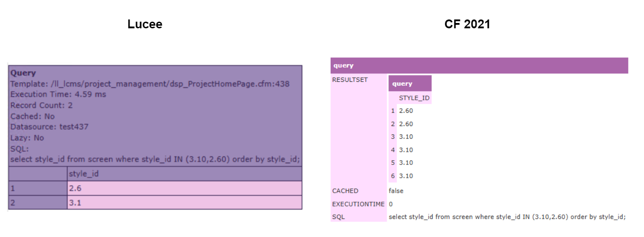644x237 pixels.
Task: Click the CF 2021 heading
Action: coord(467,24)
